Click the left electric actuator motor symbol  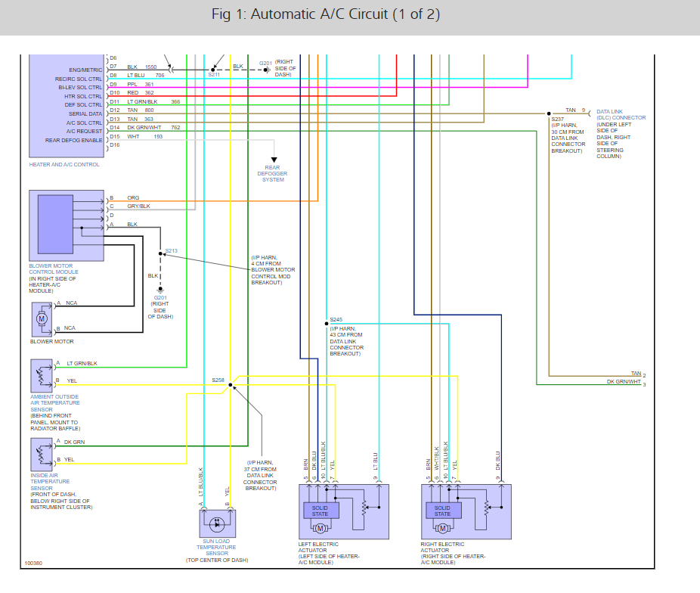point(320,529)
